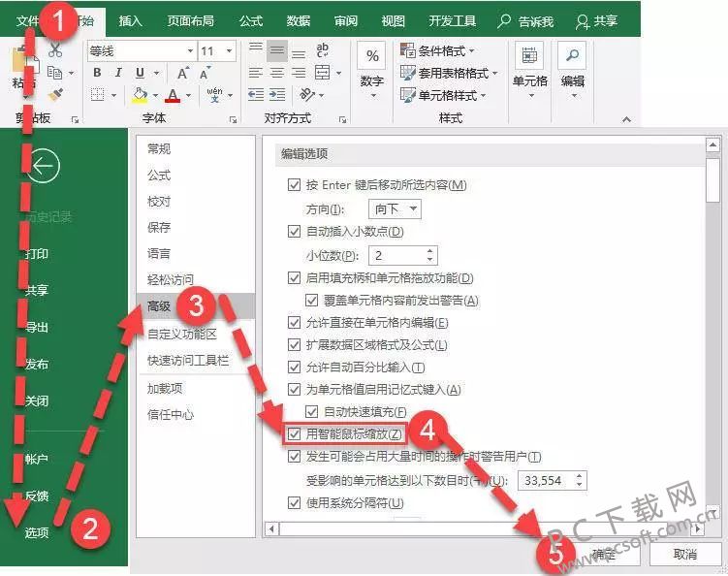Viewport: 728px width, 576px height.
Task: Switch to the 插入 ribbon tab
Action: point(130,21)
